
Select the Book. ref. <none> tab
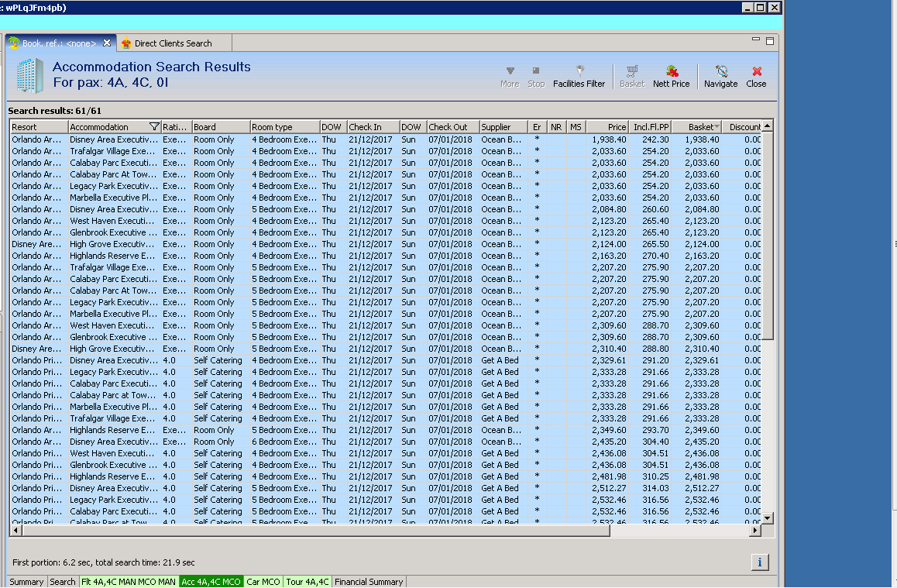pos(60,43)
